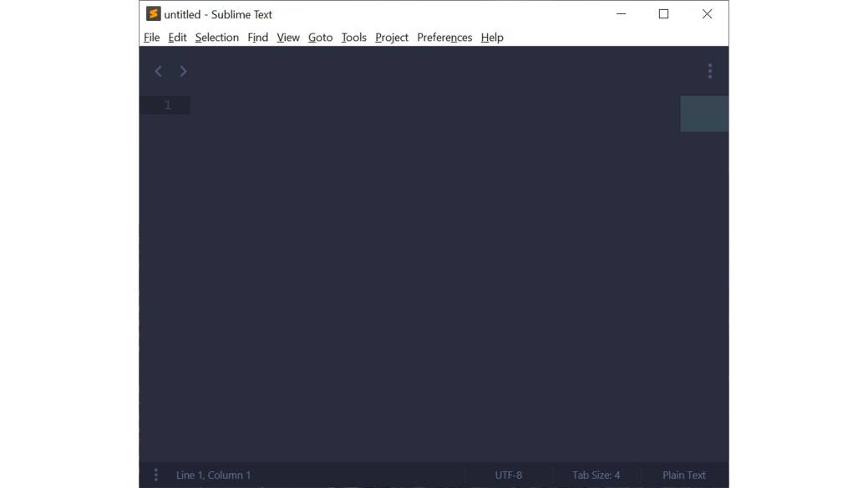Open the Tools menu
This screenshot has height=488, width=868.
coord(353,38)
